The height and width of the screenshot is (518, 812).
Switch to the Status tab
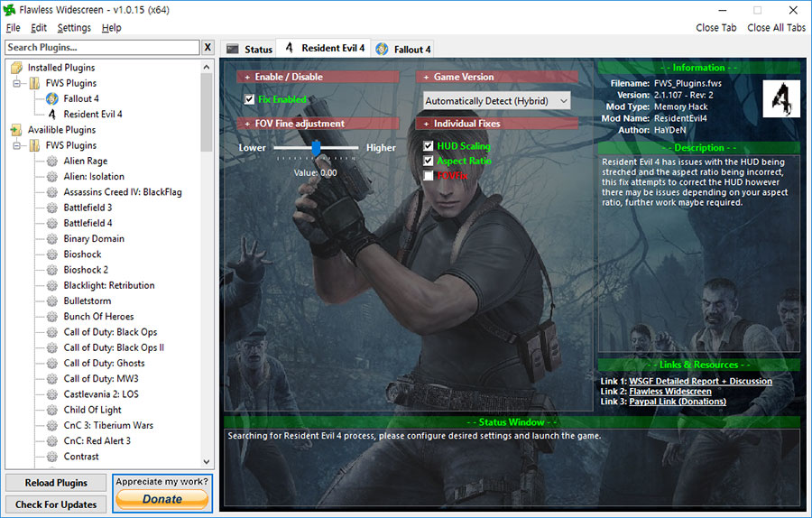(249, 50)
